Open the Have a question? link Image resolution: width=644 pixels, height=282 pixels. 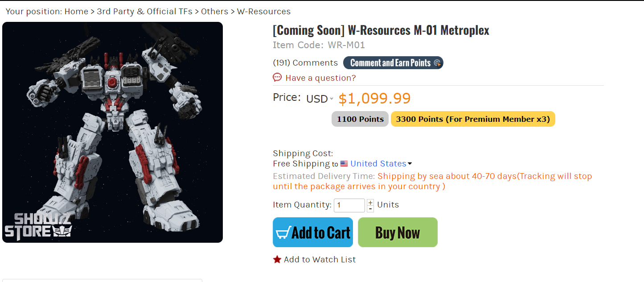[320, 78]
